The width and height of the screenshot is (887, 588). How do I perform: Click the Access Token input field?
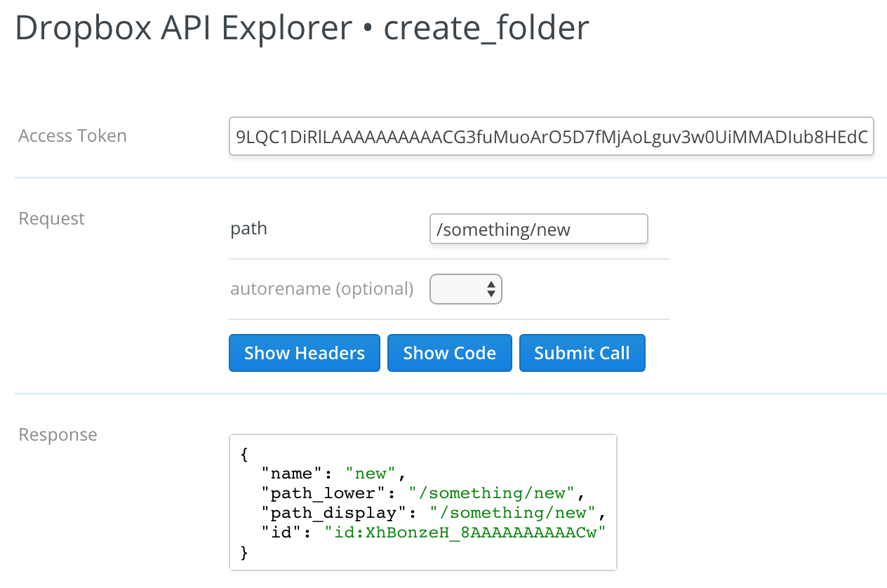(x=551, y=136)
